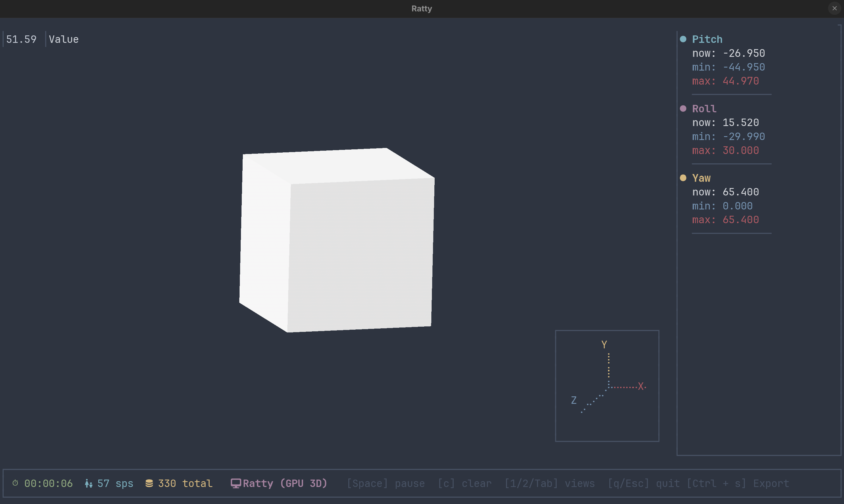Select the Pitch series label
Viewport: 844px width, 504px height.
[x=707, y=40]
